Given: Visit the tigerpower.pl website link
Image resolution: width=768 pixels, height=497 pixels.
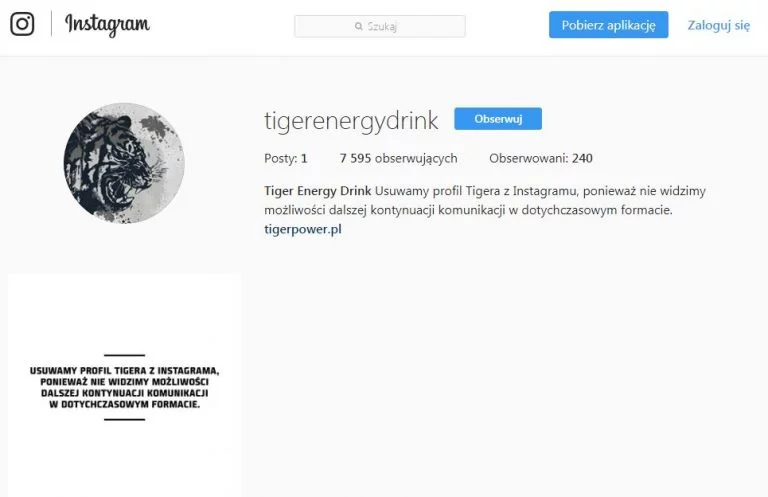Looking at the screenshot, I should tap(303, 229).
